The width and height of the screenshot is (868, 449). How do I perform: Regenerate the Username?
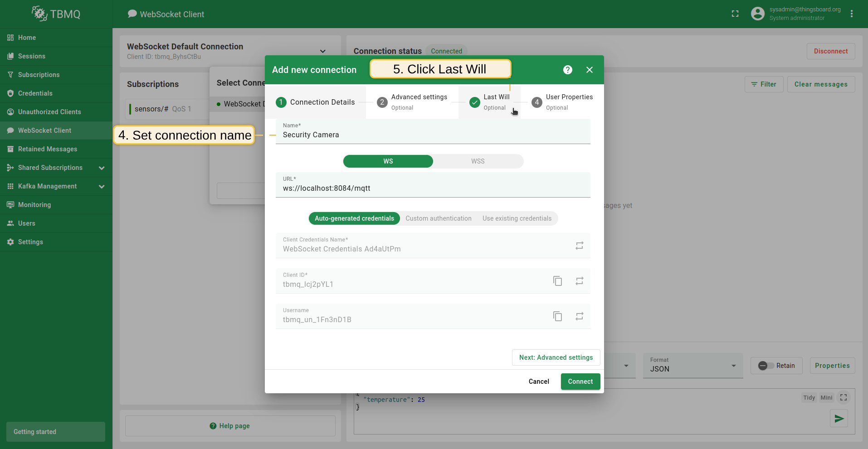[x=579, y=316]
